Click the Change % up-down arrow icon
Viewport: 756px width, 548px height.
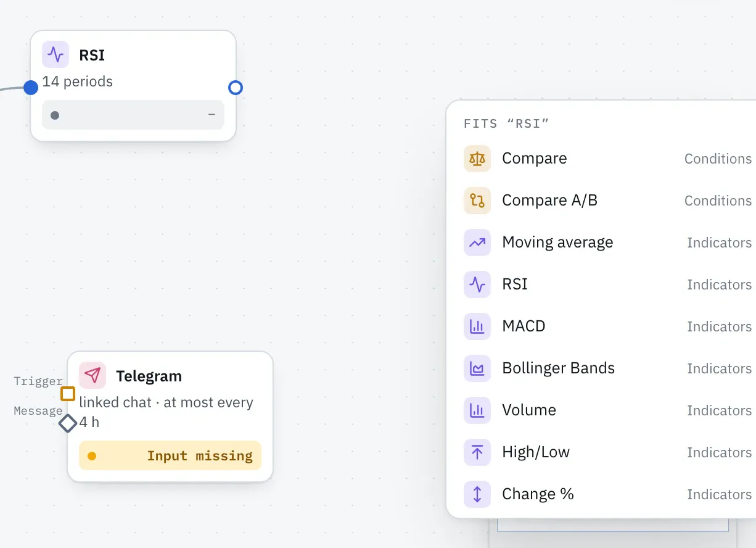coord(477,494)
